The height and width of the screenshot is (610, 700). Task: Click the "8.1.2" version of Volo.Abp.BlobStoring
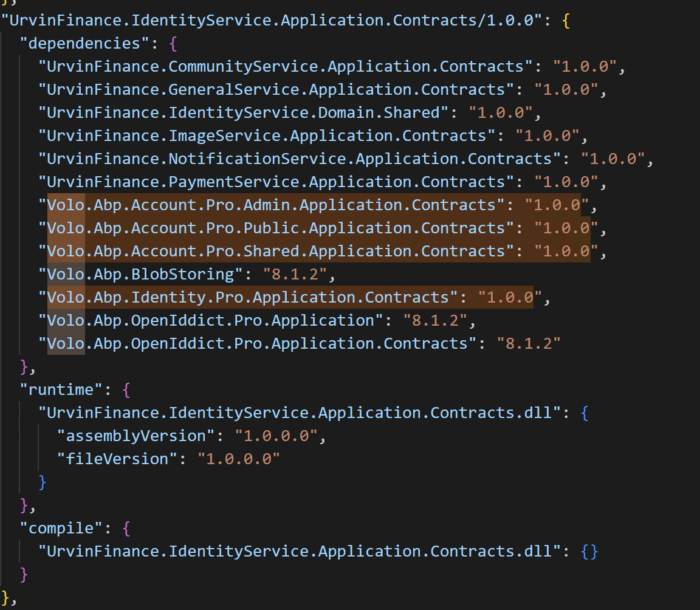click(295, 274)
